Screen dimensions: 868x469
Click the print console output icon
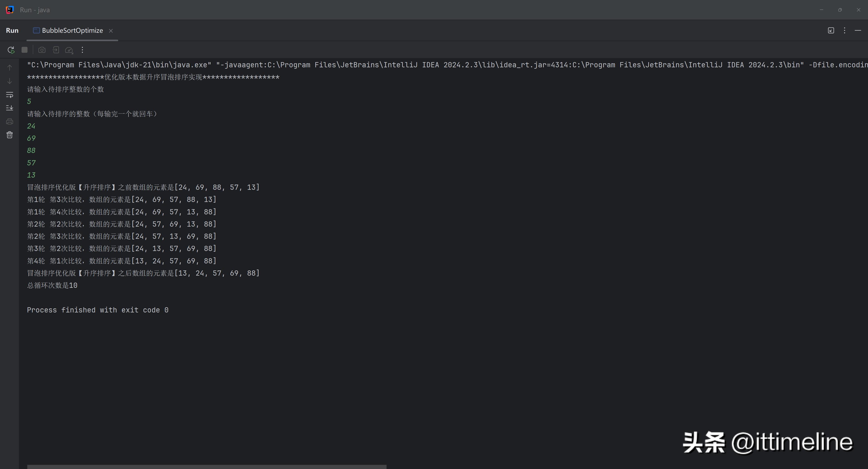click(10, 122)
